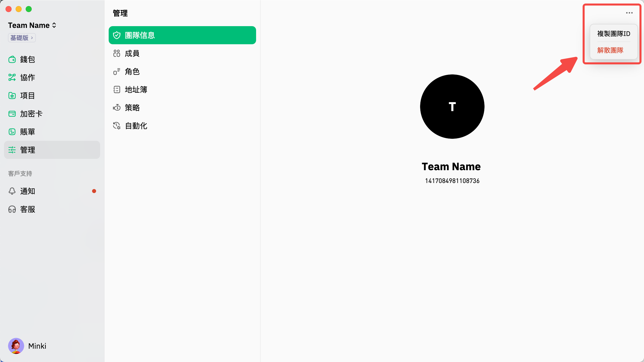Choose 解散團隊 in the dropdown menu
The width and height of the screenshot is (644, 362).
(x=610, y=50)
